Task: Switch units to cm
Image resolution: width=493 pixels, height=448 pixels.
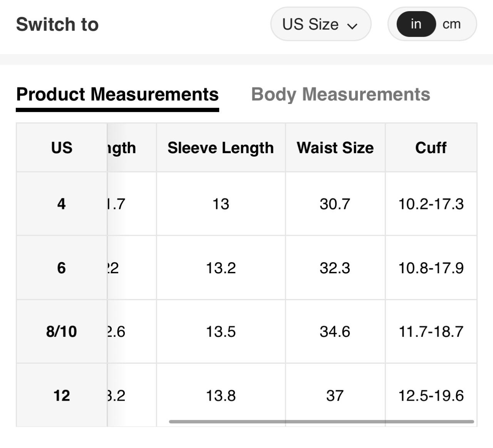Action: [451, 24]
